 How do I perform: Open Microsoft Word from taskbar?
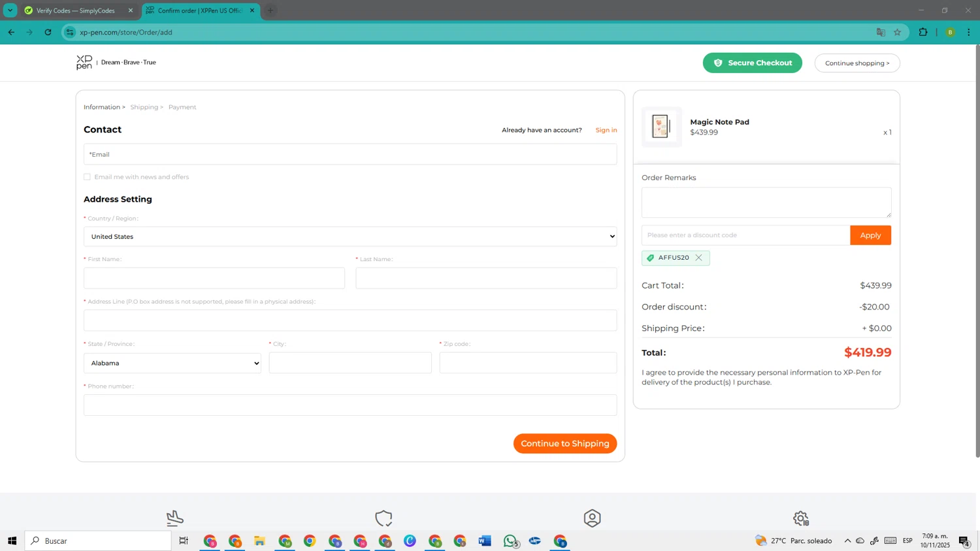(485, 541)
